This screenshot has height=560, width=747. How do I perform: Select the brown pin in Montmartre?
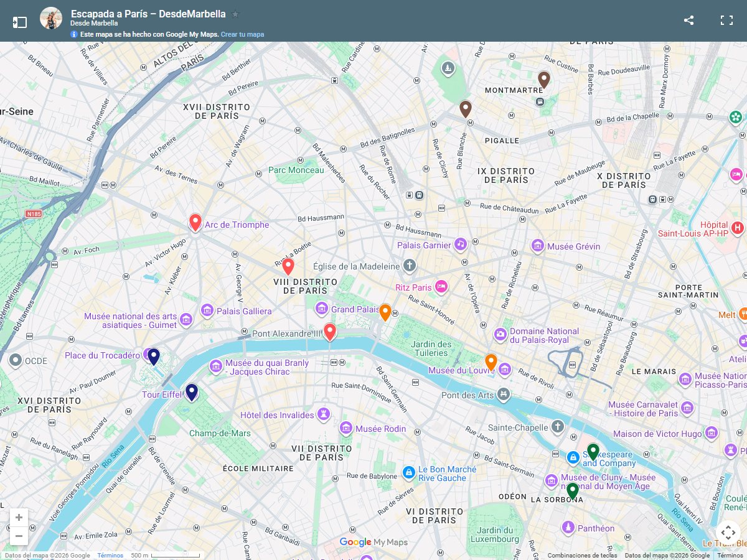click(544, 79)
